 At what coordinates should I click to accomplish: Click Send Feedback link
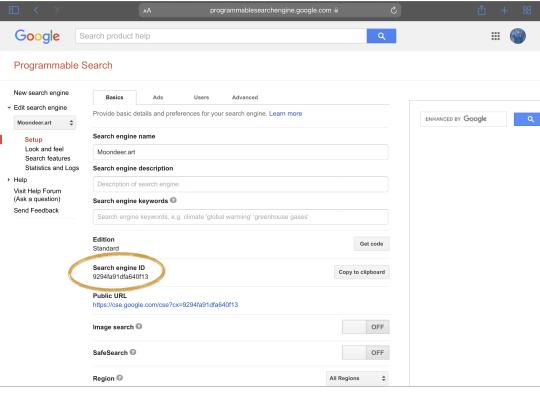click(x=36, y=210)
